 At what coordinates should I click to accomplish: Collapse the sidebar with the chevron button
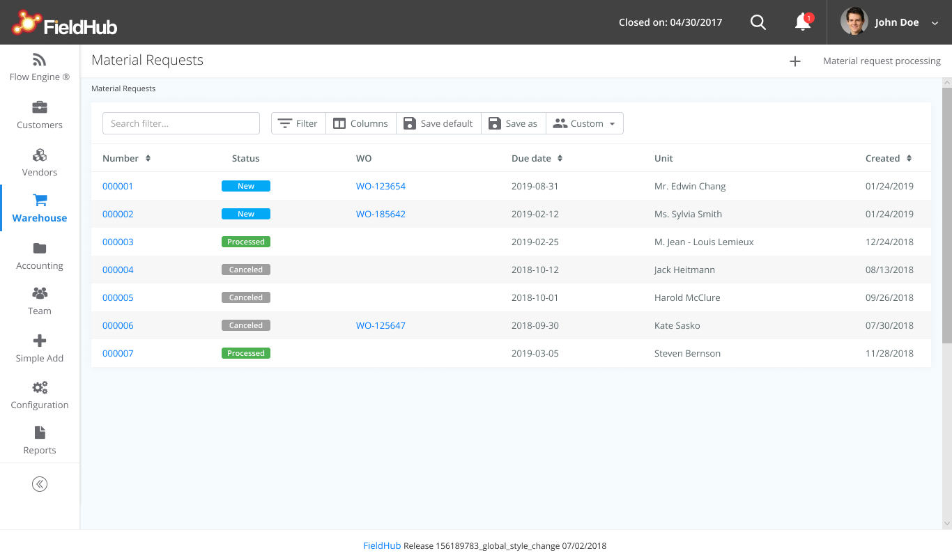point(39,483)
